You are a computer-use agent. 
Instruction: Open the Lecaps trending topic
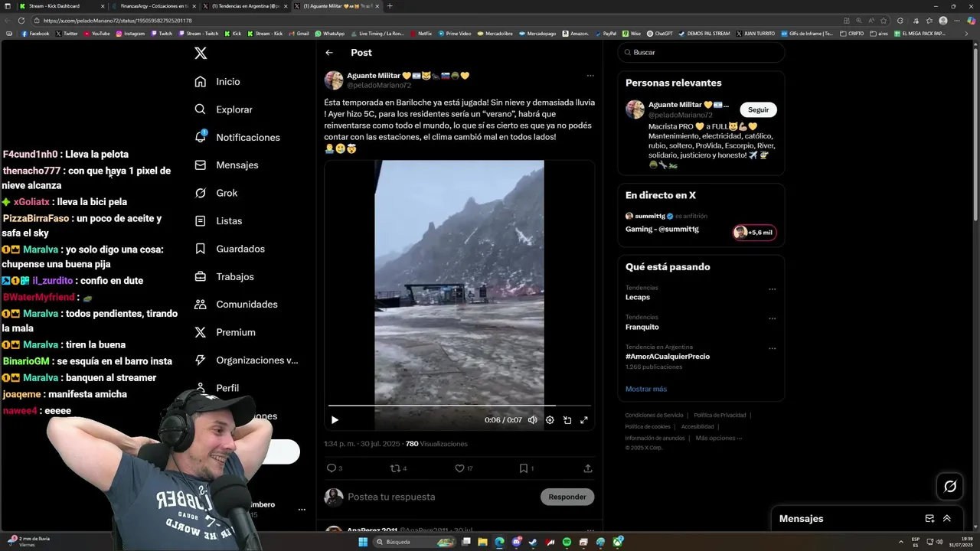[x=637, y=297]
